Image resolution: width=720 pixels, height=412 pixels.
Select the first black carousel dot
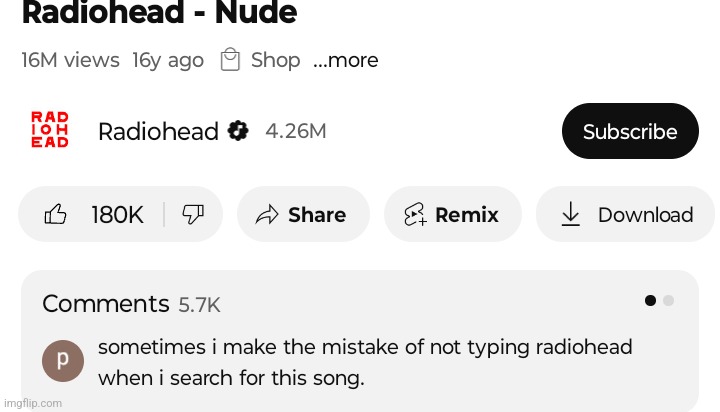click(x=650, y=300)
